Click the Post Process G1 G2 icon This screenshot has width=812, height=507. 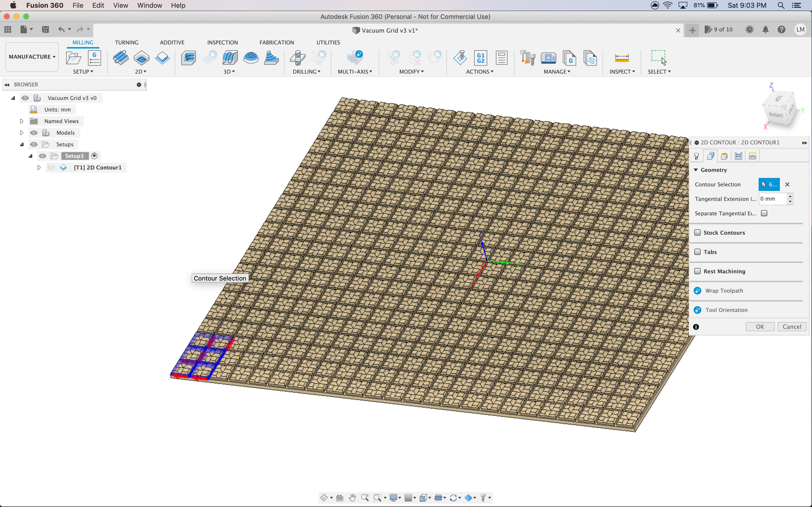[480, 58]
